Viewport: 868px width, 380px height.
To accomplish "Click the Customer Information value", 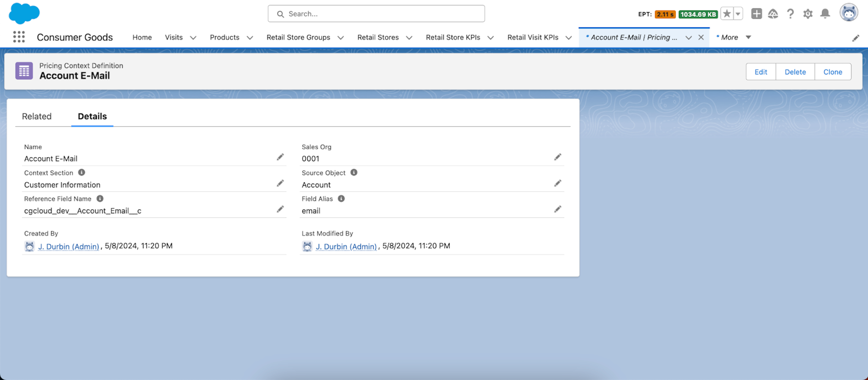I will click(62, 185).
